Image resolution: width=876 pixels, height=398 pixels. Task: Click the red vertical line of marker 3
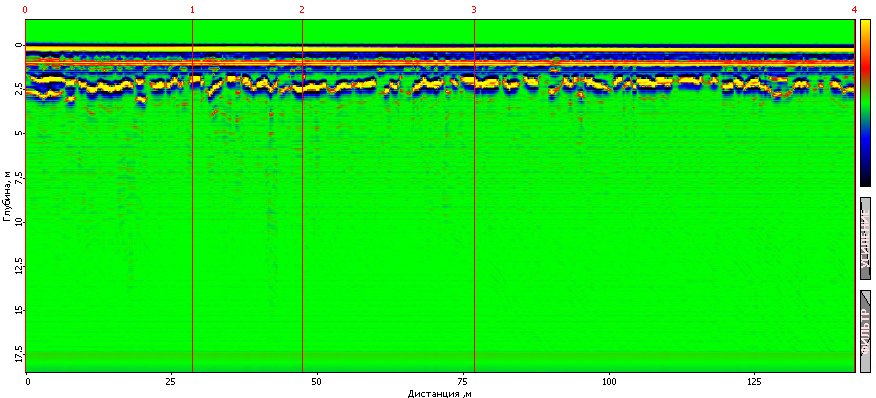coord(474,196)
